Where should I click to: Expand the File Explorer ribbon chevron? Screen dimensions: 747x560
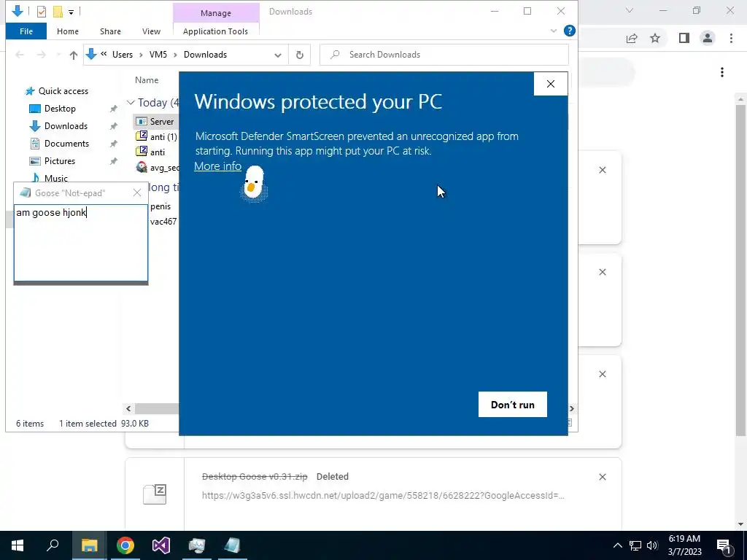[554, 31]
